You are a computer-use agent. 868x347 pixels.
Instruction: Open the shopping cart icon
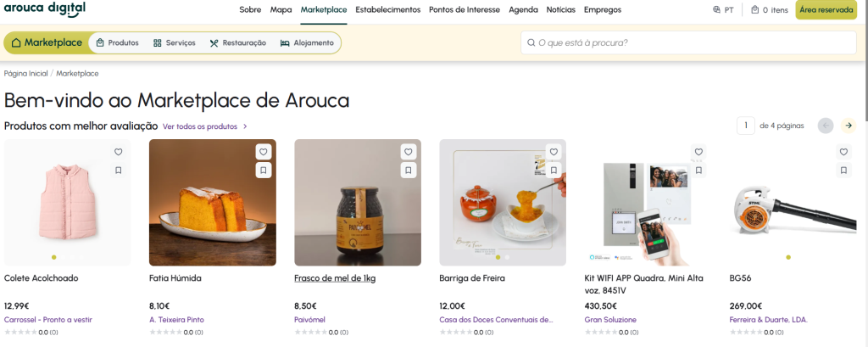point(754,10)
